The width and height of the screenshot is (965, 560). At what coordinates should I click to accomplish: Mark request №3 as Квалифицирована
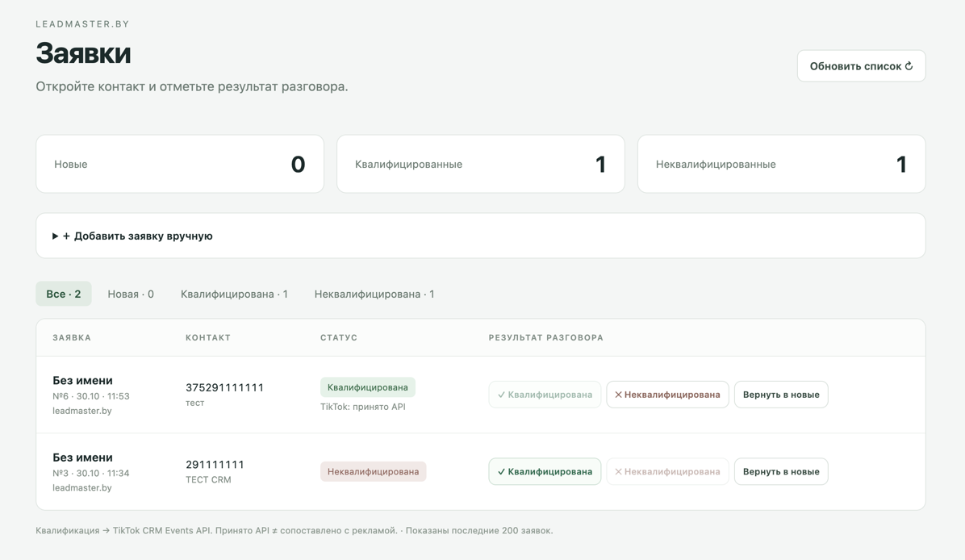click(545, 471)
